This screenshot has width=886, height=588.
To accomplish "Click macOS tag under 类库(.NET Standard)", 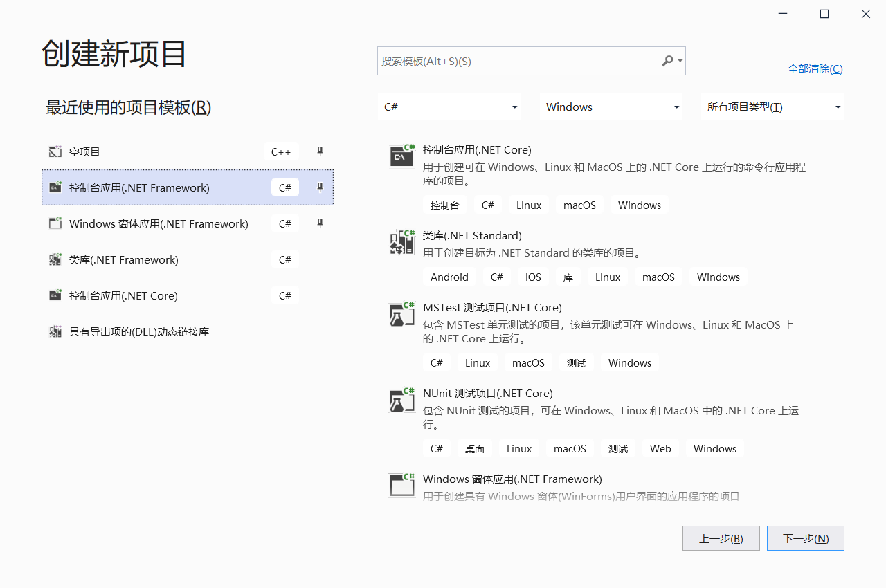I will pos(658,277).
